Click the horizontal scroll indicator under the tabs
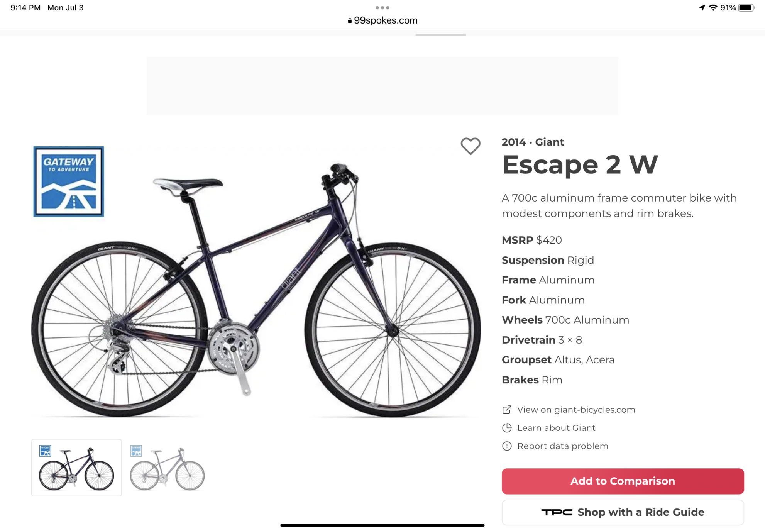Image resolution: width=765 pixels, height=532 pixels. click(440, 34)
